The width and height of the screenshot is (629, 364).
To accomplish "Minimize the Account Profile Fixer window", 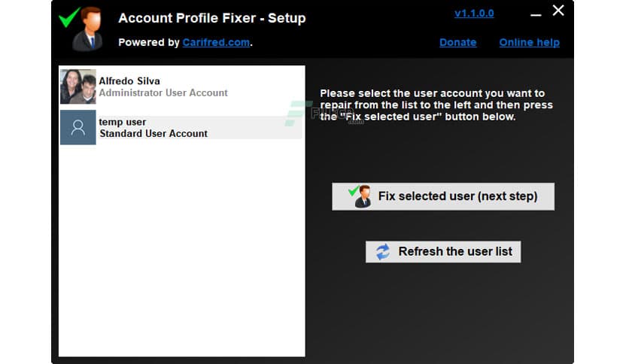I will (536, 14).
